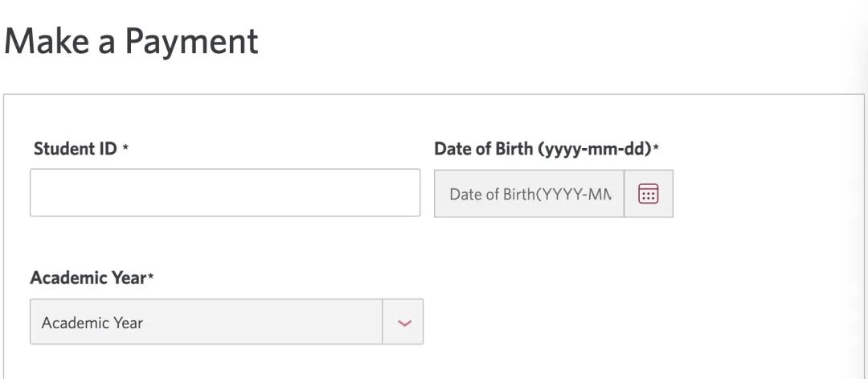Click the Academic Year field label
The width and height of the screenshot is (868, 379).
(x=88, y=278)
